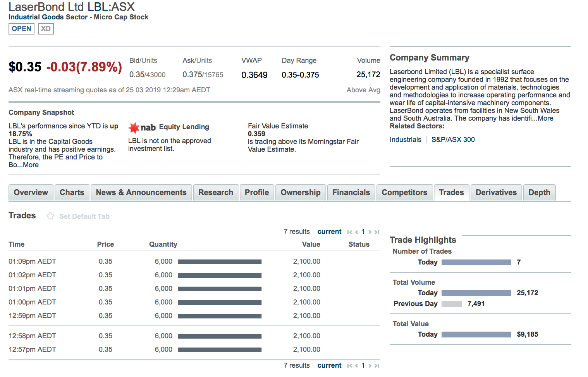Viewport: 588px width, 377px height.
Task: Click Number of Trades Today bar
Action: (476, 263)
